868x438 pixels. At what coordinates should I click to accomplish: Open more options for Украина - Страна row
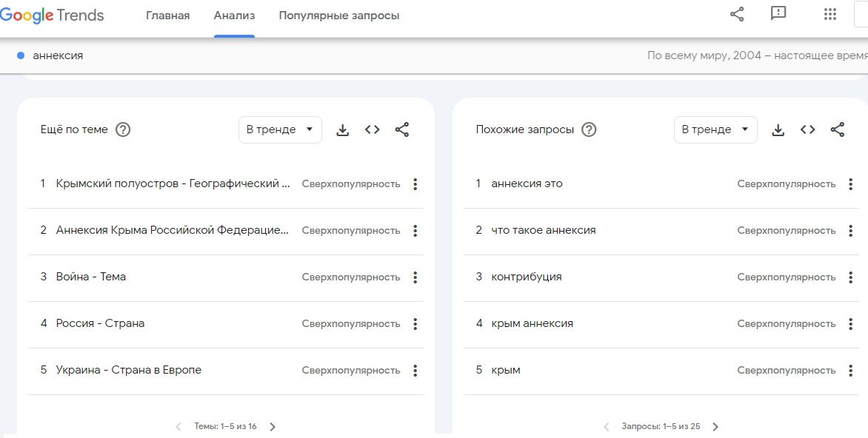(415, 370)
